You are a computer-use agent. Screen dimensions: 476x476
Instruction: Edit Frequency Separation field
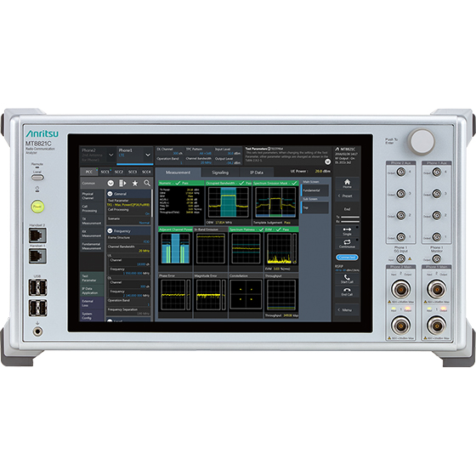tap(128, 311)
